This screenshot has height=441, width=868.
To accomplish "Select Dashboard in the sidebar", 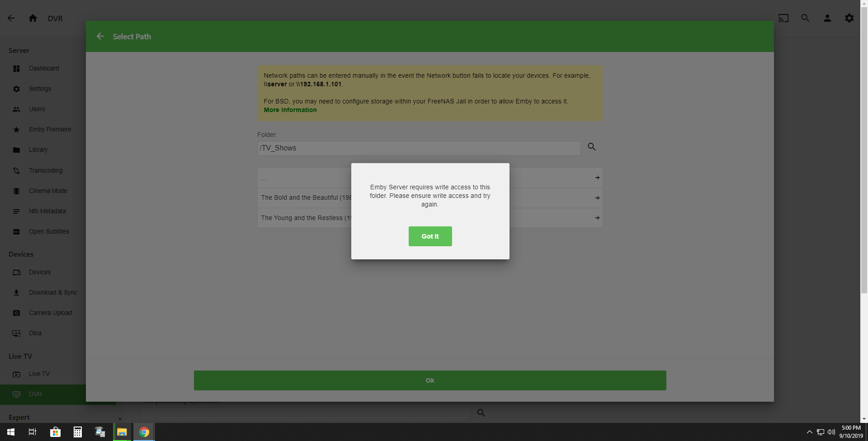I will (x=44, y=68).
